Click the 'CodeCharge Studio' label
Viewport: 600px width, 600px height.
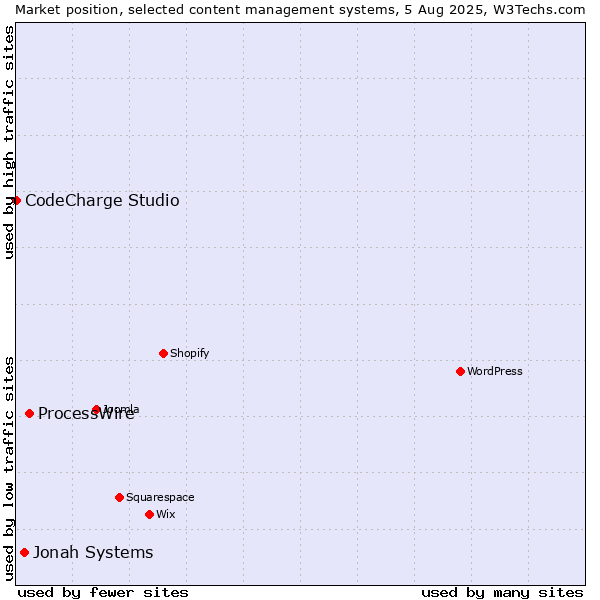(x=102, y=201)
